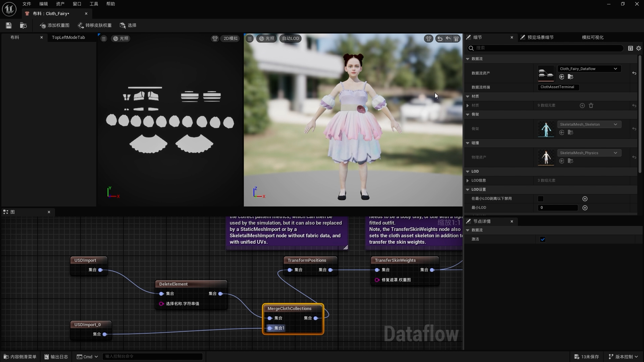Open the 工具 menu in the menu bar
644x362 pixels.
93,4
